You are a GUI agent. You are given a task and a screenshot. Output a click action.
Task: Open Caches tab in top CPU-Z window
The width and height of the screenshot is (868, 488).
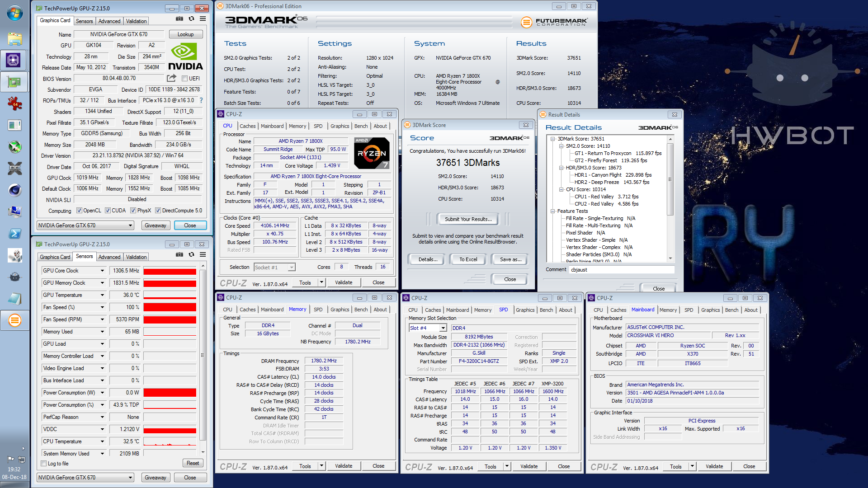coord(248,126)
